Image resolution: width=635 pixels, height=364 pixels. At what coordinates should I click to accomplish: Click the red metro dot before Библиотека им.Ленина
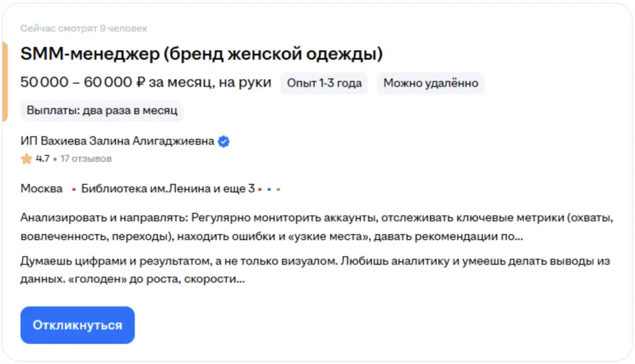[x=74, y=189]
